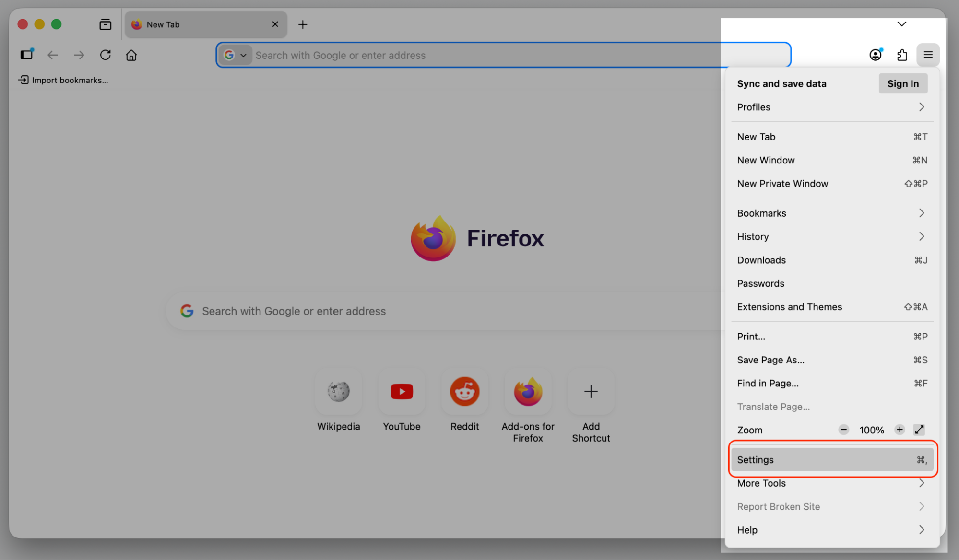Open a New Private Window
Viewport: 959px width, 560px height.
(832, 184)
